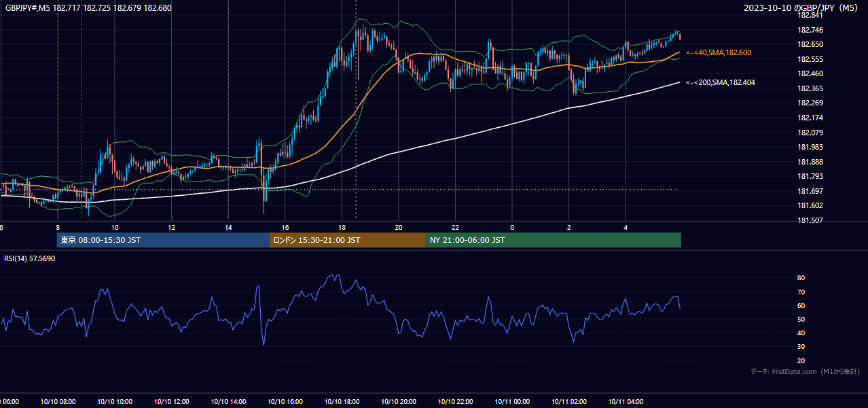Click RSI scale value 80
868x408 pixels.
[801, 278]
